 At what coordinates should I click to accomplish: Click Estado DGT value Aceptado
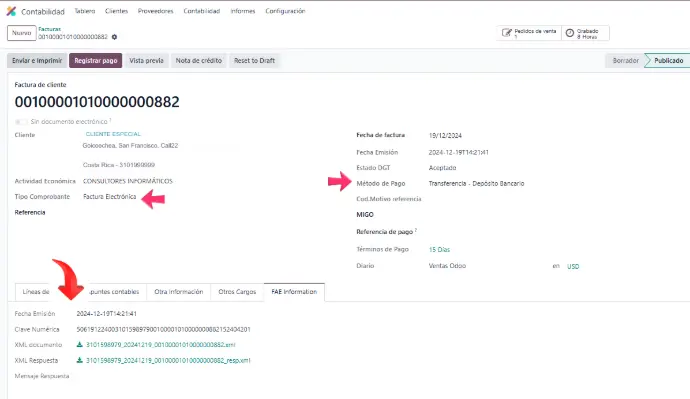(442, 168)
